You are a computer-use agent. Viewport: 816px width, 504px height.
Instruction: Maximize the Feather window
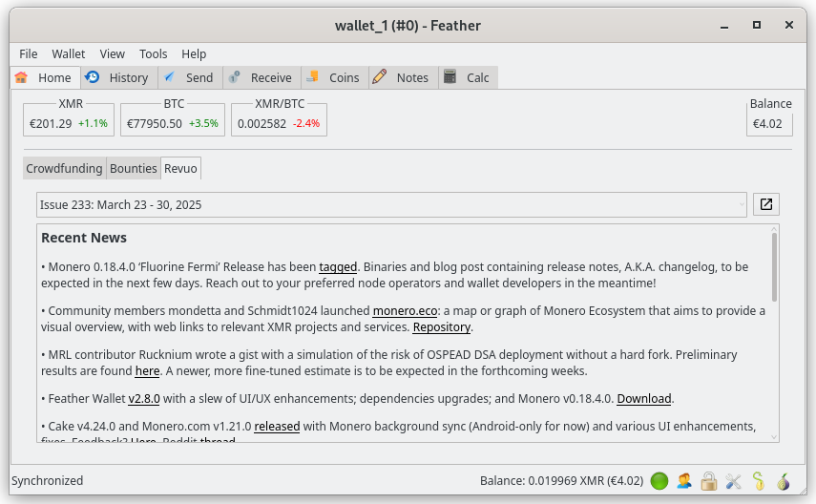pyautogui.click(x=757, y=25)
